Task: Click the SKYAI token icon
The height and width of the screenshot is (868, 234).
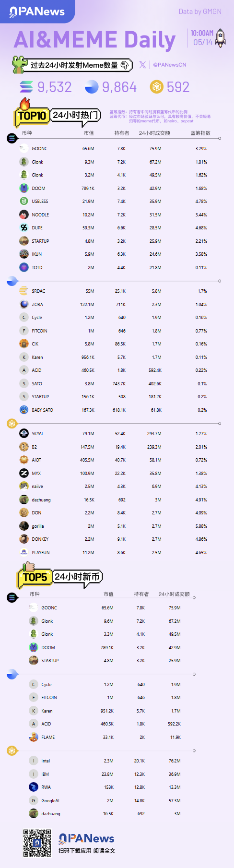Action: point(24,433)
